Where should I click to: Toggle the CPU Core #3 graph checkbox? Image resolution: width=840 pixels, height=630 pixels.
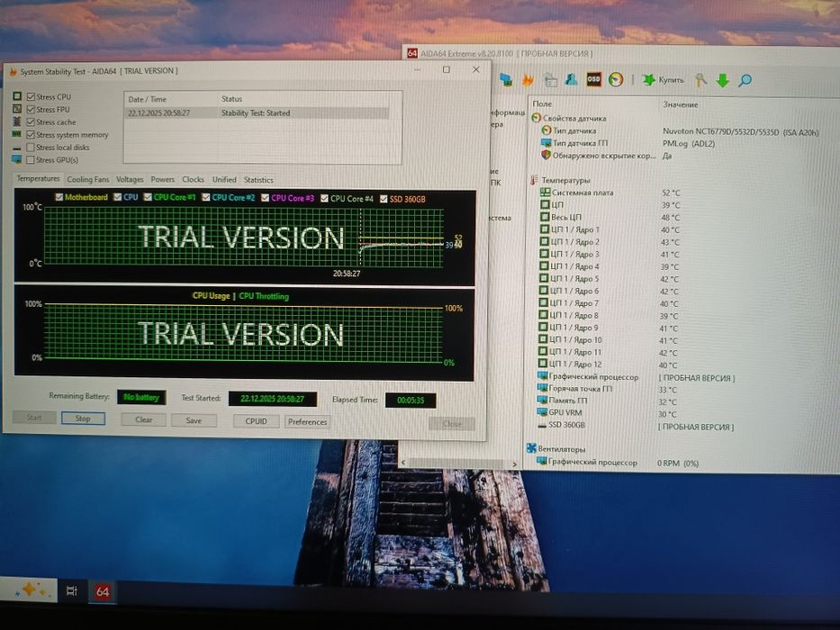tap(266, 198)
